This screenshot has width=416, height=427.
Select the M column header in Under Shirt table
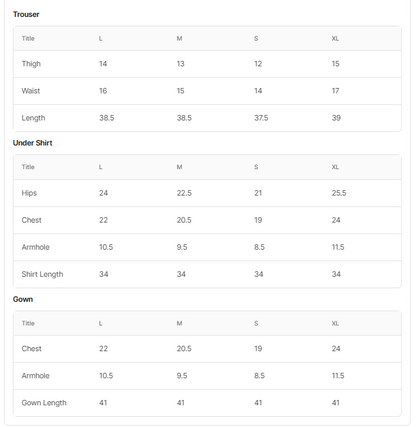point(179,167)
